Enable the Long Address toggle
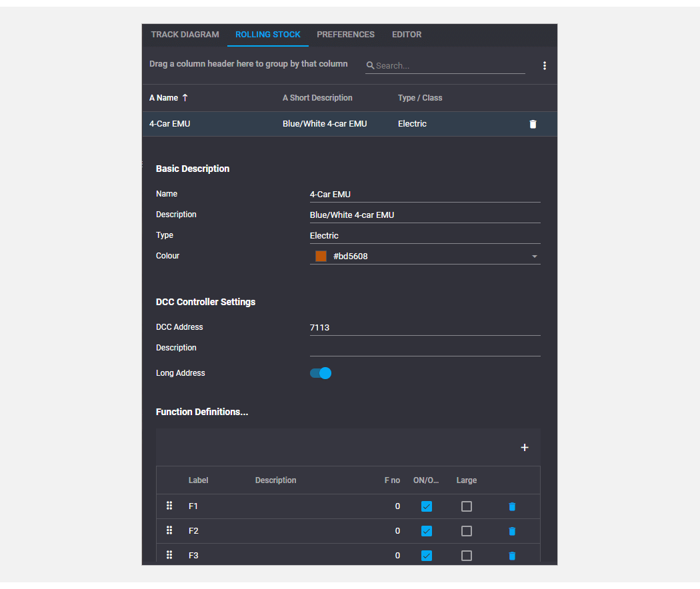This screenshot has height=589, width=700. coord(320,373)
